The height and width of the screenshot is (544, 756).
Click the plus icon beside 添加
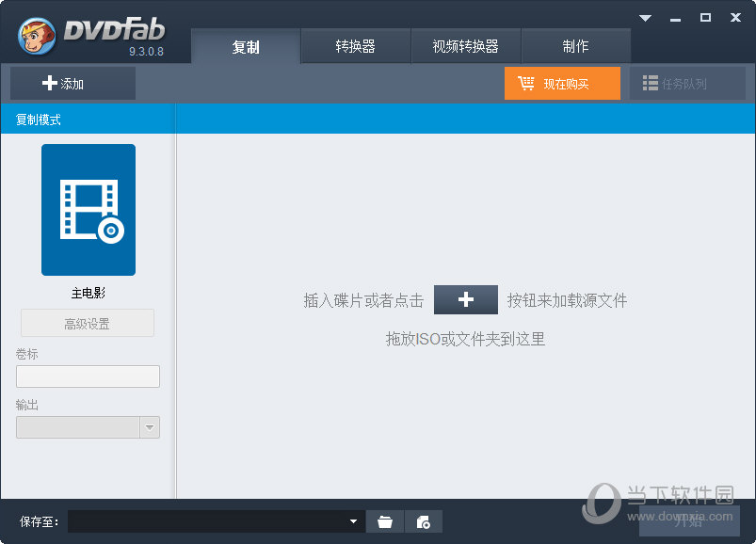pos(49,84)
